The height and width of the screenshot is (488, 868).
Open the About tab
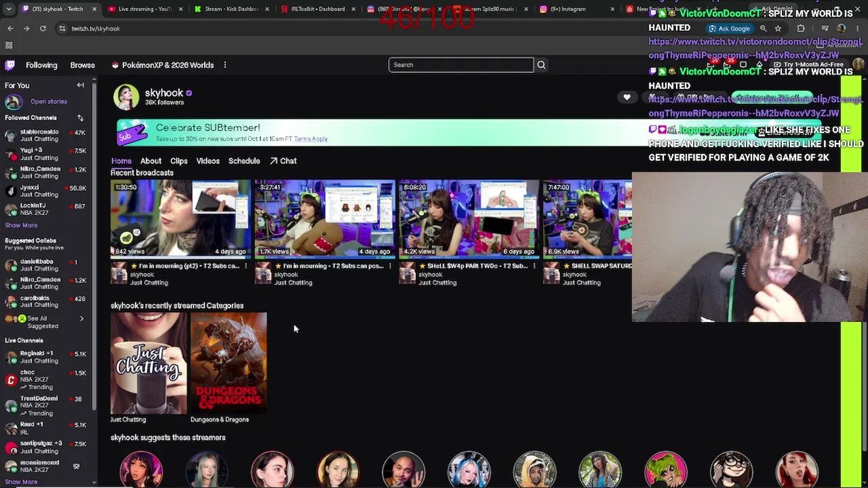point(151,161)
